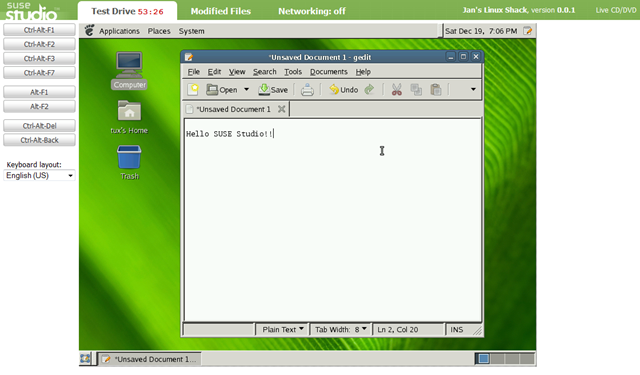The width and height of the screenshot is (640, 375).
Task: Click the Redo arrow icon
Action: (369, 89)
